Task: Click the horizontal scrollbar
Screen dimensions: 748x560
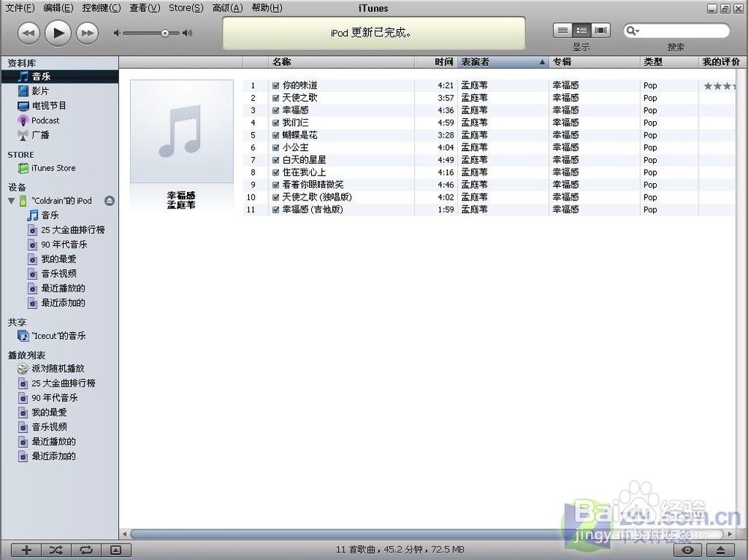Action: (427, 534)
